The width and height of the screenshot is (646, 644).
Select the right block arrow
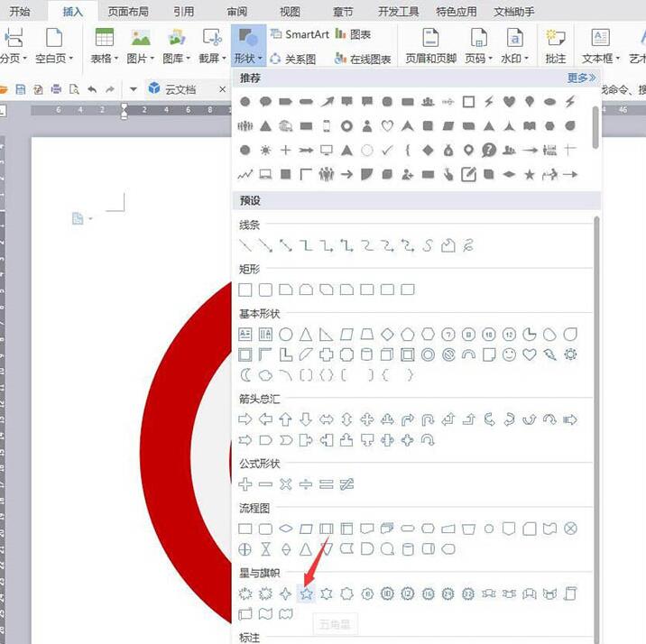[x=245, y=419]
